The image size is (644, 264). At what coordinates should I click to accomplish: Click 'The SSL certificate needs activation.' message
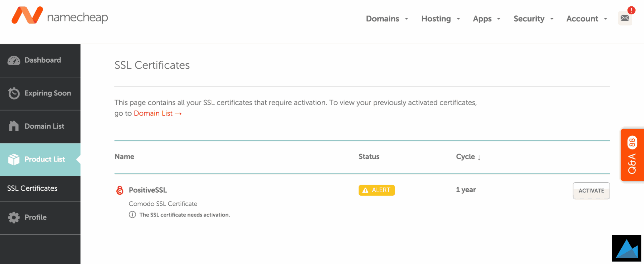tap(184, 215)
